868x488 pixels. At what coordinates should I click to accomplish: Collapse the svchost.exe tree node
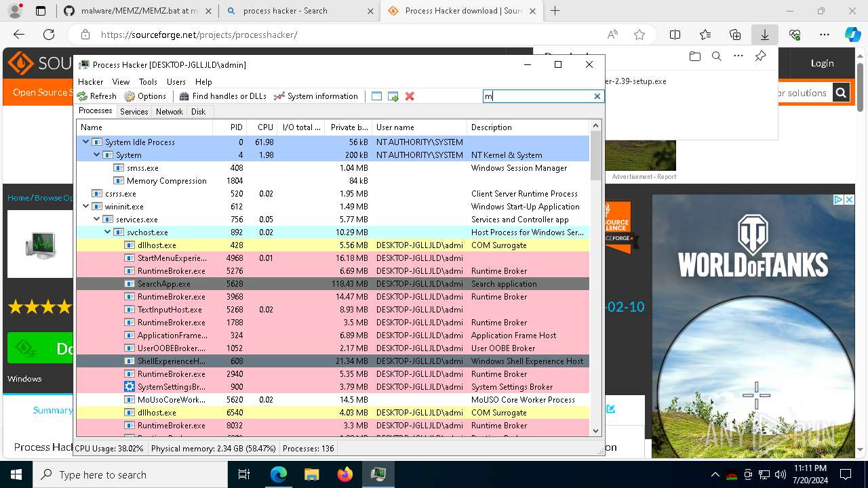click(107, 232)
